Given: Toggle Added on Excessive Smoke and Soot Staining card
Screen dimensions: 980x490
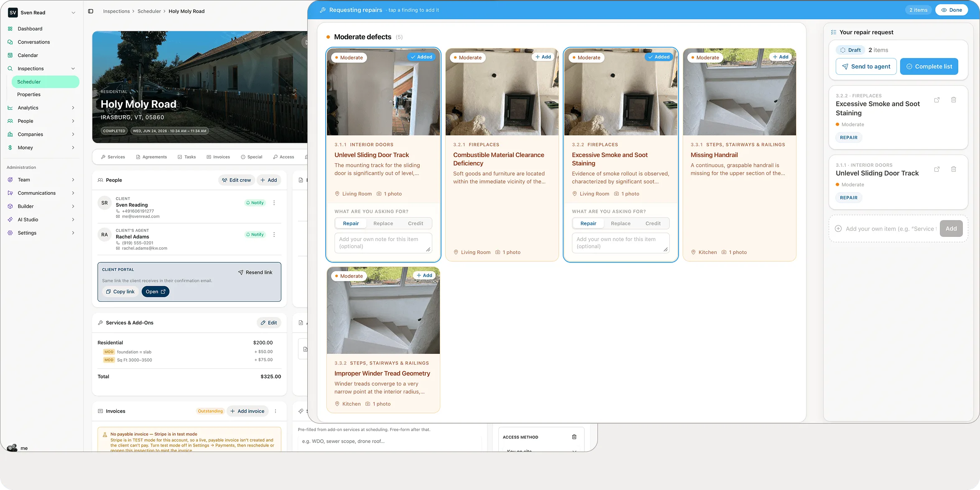Looking at the screenshot, I should point(659,57).
